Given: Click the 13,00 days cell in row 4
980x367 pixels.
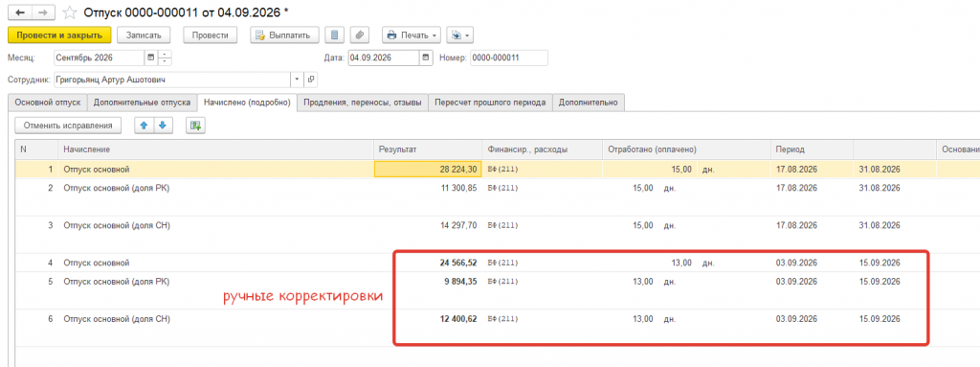Looking at the screenshot, I should point(681,264).
